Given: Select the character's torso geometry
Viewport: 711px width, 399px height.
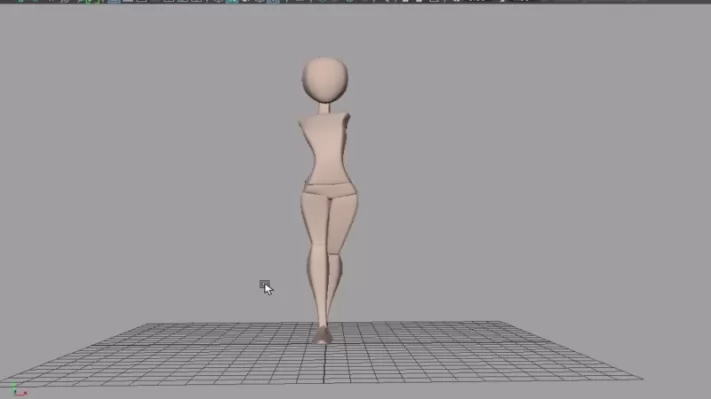Looking at the screenshot, I should pos(325,150).
